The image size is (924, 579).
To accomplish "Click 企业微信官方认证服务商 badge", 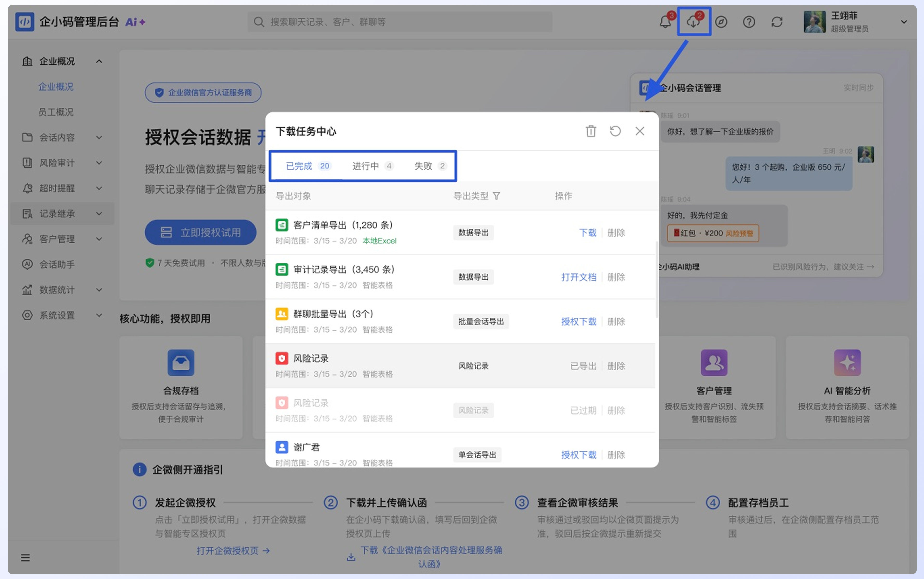I will [x=203, y=92].
